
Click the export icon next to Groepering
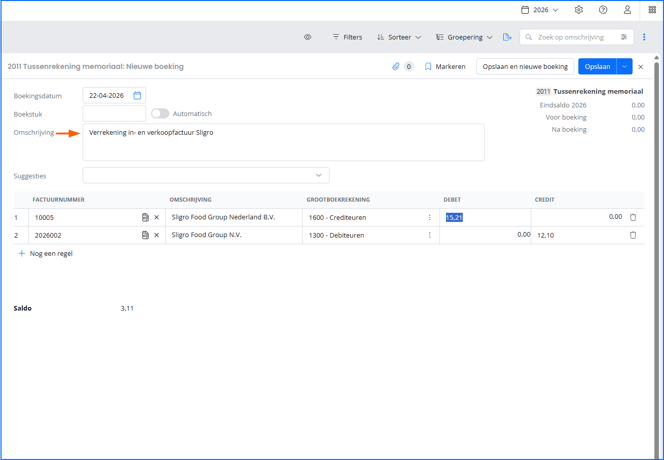pyautogui.click(x=507, y=37)
